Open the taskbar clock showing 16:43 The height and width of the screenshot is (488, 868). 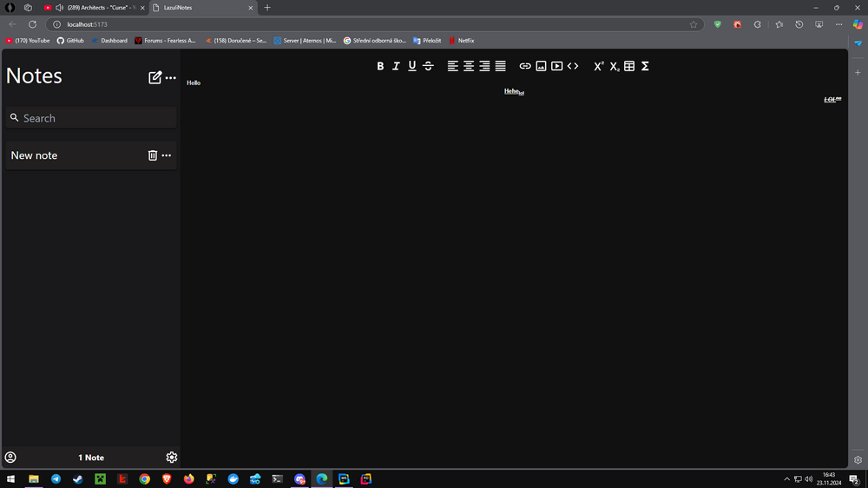coord(829,479)
